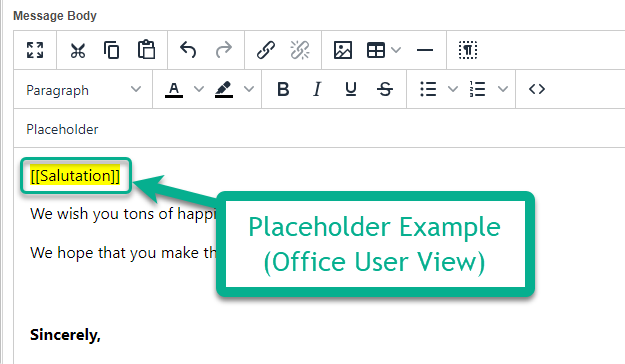
Task: Toggle italic formatting
Action: [x=317, y=89]
